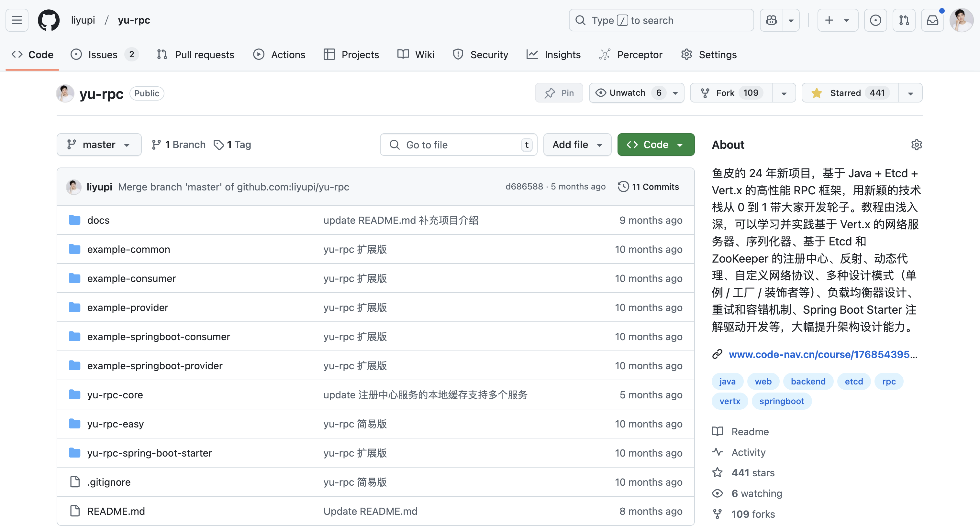The height and width of the screenshot is (529, 980).
Task: Focus the Type / to search box
Action: 661,20
